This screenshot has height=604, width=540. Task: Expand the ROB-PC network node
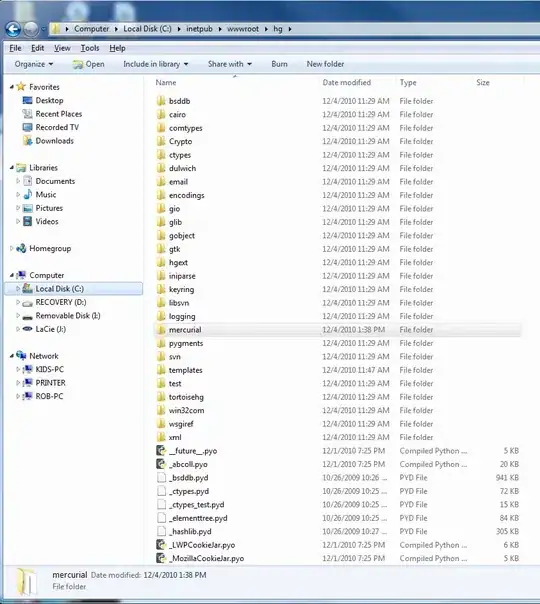click(x=18, y=396)
